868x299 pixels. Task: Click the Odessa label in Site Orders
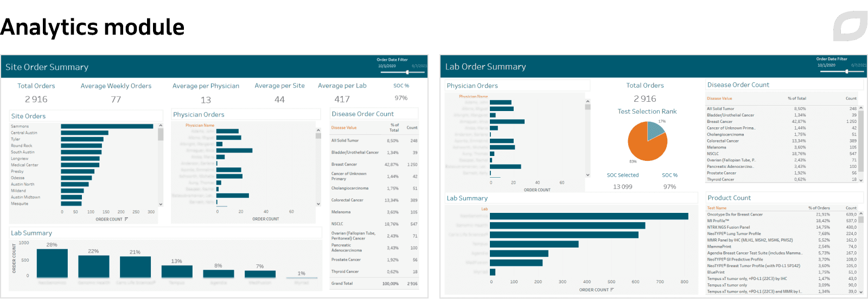(17, 178)
